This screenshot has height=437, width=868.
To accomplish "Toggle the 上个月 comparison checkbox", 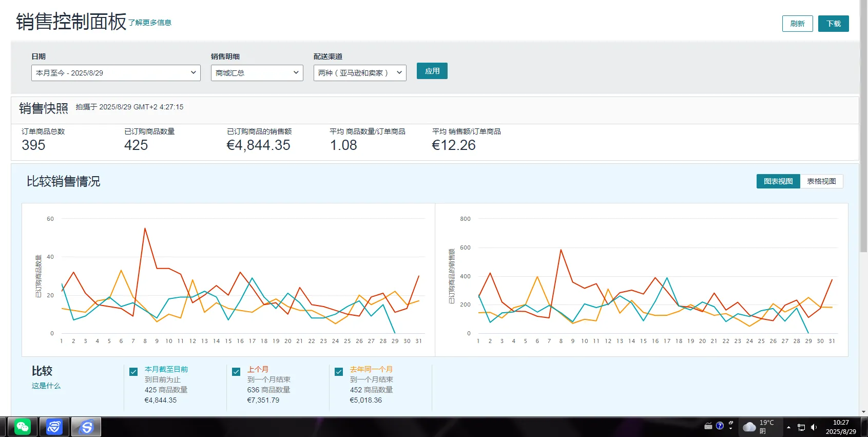I will (x=236, y=372).
